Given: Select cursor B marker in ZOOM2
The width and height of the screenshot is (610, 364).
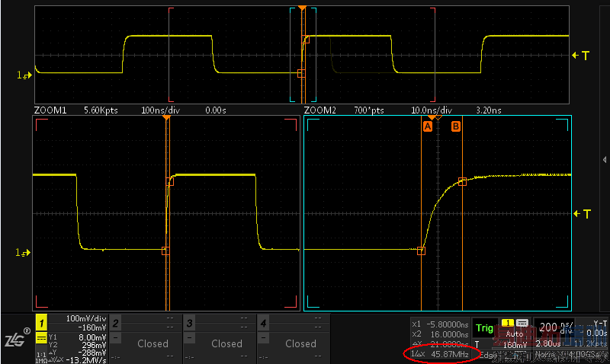Looking at the screenshot, I should coord(455,126).
